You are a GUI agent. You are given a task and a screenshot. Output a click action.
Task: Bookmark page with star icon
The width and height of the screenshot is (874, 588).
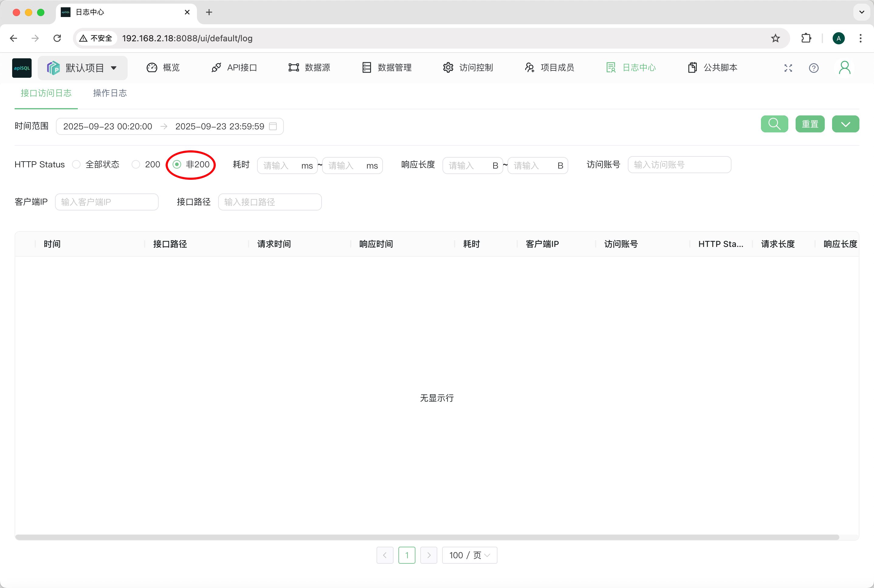(775, 38)
